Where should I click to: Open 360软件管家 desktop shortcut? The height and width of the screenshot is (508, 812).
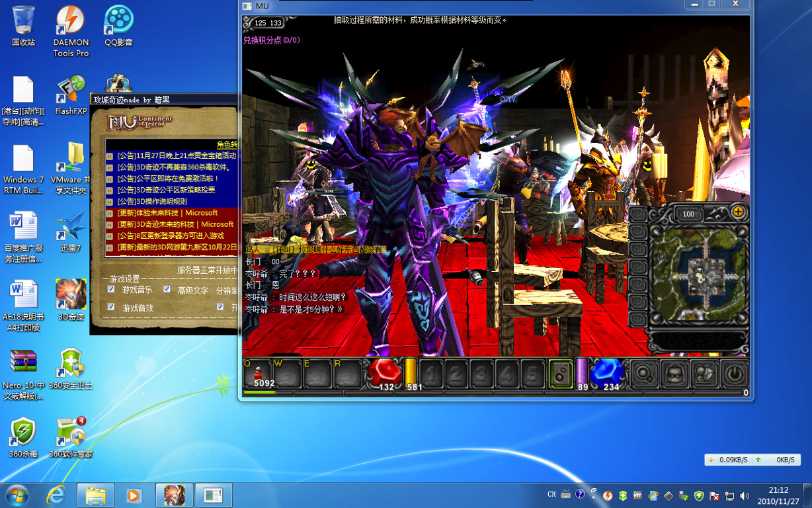71,437
